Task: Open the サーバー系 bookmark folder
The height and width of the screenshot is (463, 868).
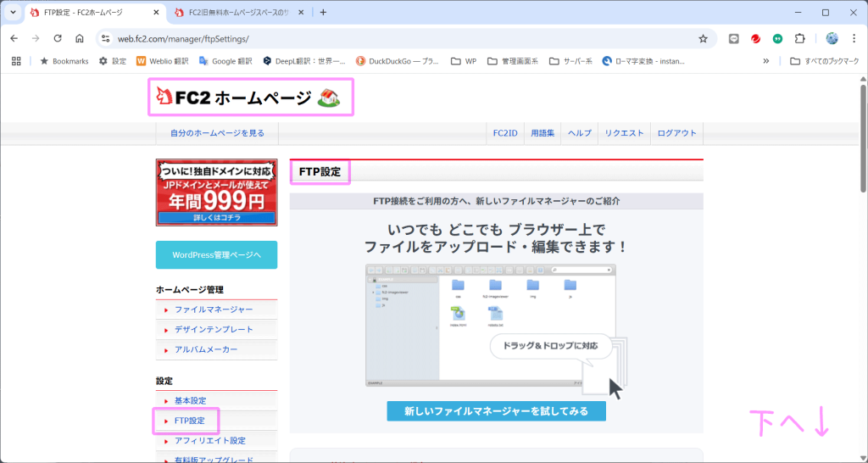Action: point(570,61)
